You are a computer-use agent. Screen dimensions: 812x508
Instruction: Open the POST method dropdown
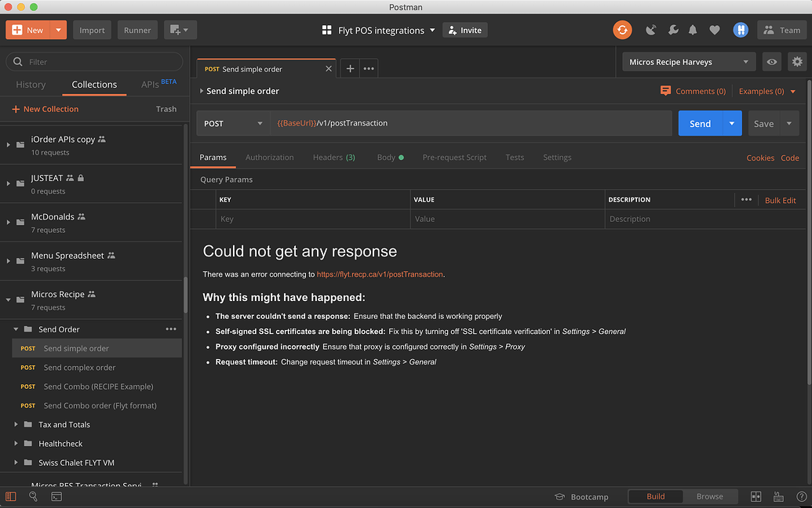click(232, 123)
